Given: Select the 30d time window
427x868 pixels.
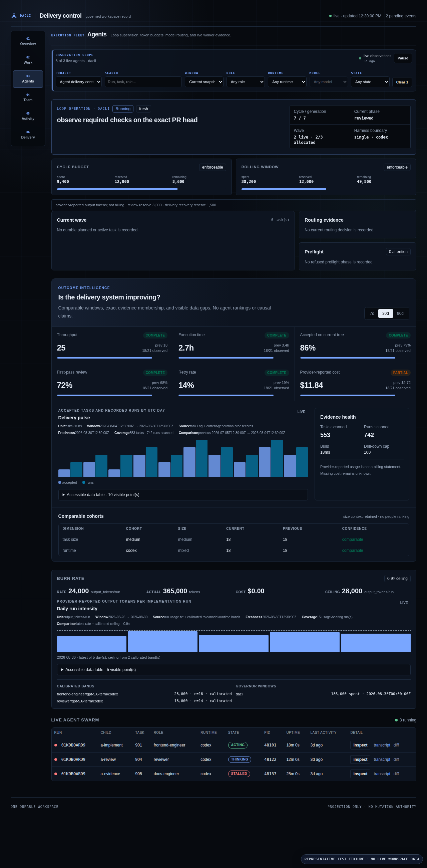Looking at the screenshot, I should tap(386, 313).
